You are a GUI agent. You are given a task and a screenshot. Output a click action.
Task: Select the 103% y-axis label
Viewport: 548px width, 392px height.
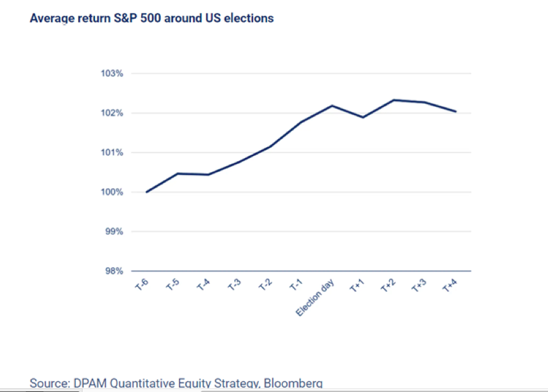[x=111, y=74]
